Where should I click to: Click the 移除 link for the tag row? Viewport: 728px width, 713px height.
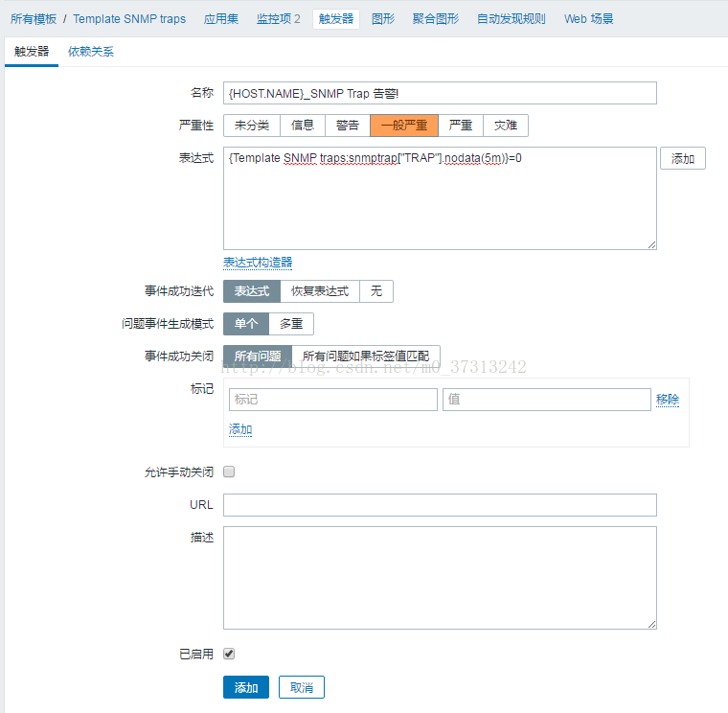click(668, 400)
